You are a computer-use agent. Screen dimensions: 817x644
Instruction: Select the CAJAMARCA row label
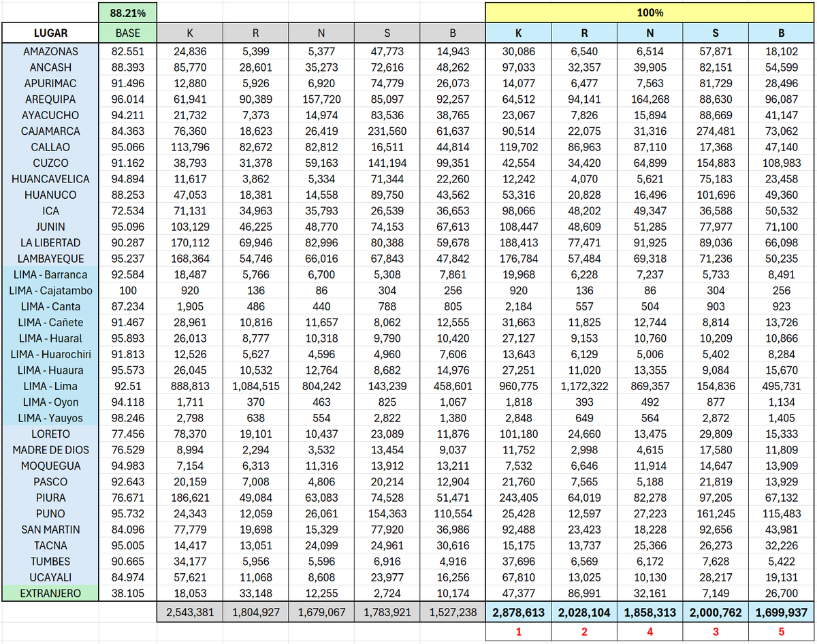(50, 131)
